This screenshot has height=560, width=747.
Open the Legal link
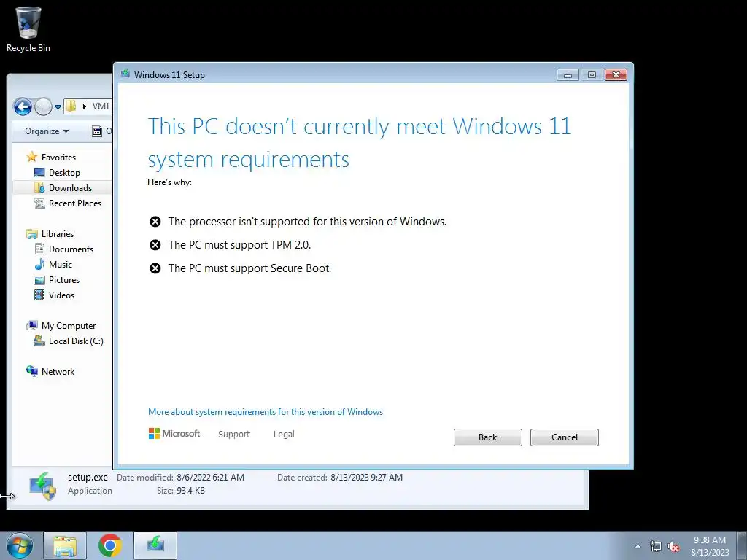(x=284, y=435)
